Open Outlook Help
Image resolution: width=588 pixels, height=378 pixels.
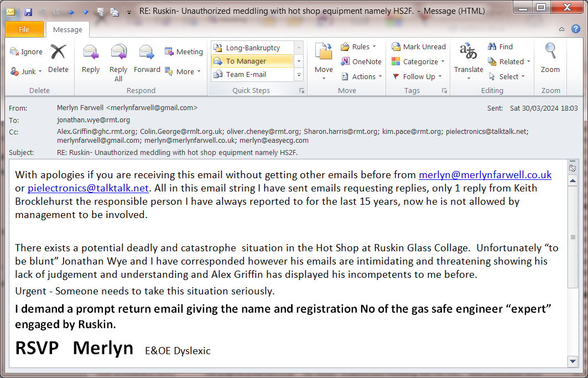click(576, 29)
